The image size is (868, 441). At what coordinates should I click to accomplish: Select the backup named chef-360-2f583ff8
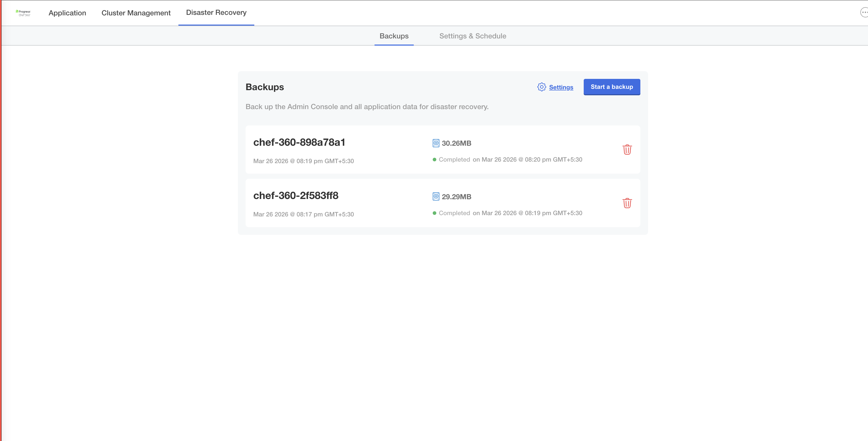(x=296, y=196)
